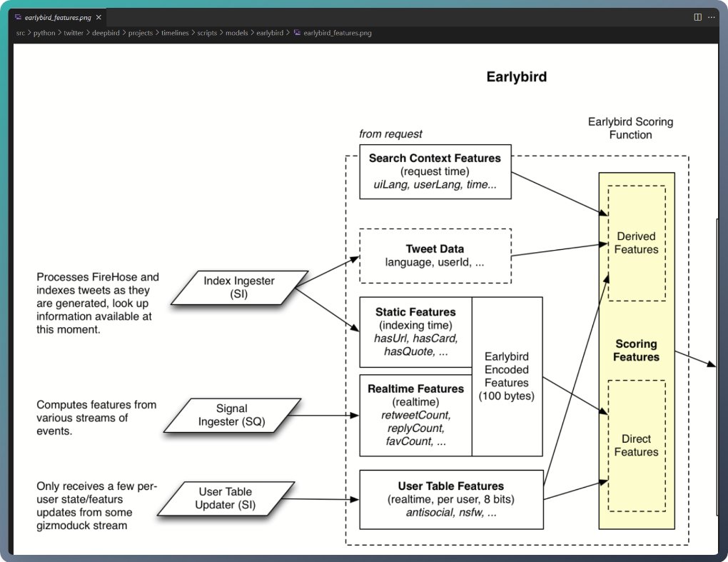Open the 'src' breadcrumb segment
The image size is (728, 562).
coord(21,33)
